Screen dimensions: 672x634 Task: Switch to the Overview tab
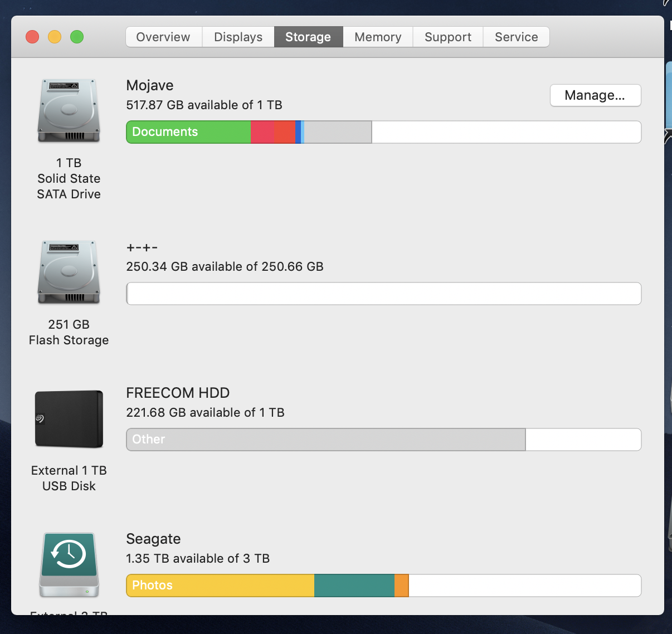[x=163, y=37]
